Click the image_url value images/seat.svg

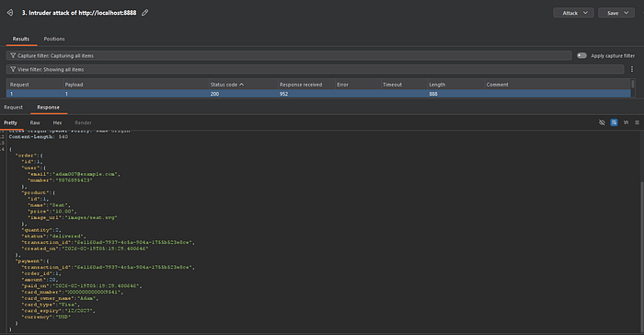tap(91, 217)
